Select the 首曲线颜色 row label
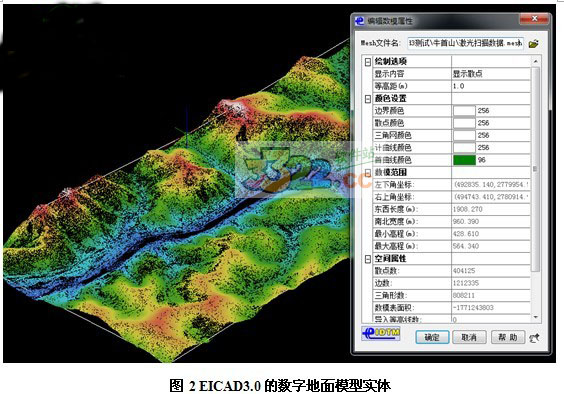The width and height of the screenshot is (564, 394). tap(393, 160)
